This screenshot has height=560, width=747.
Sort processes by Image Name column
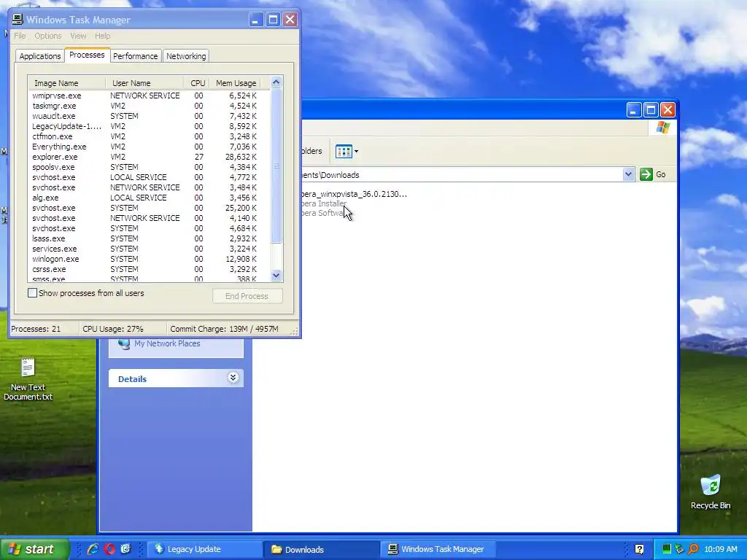[x=66, y=83]
